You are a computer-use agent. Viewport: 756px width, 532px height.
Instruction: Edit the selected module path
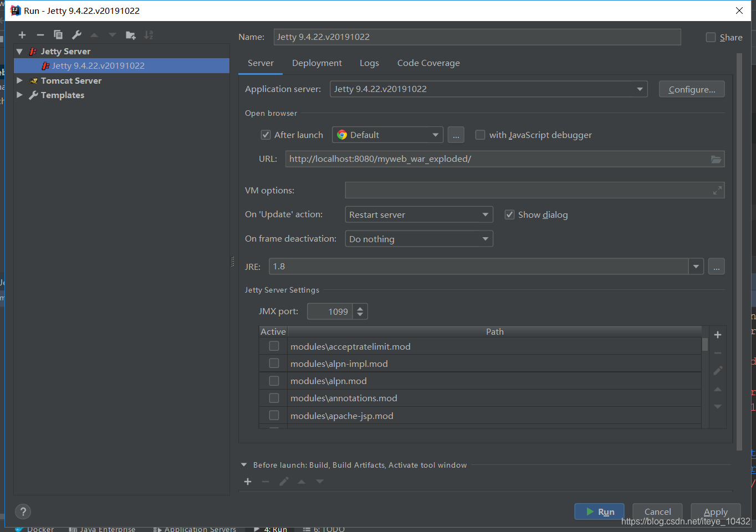tap(718, 371)
